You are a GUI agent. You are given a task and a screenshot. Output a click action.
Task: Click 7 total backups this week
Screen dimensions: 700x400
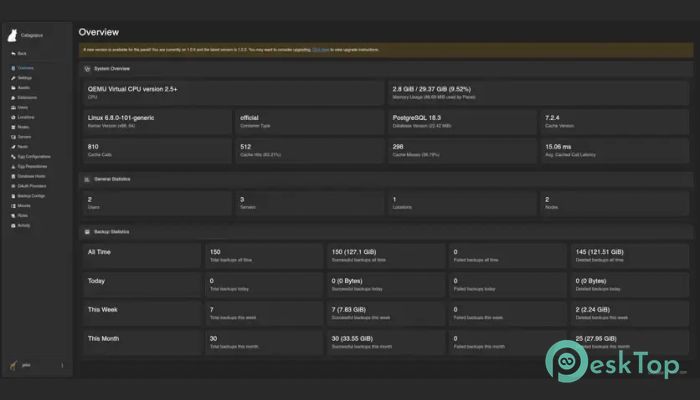point(264,313)
